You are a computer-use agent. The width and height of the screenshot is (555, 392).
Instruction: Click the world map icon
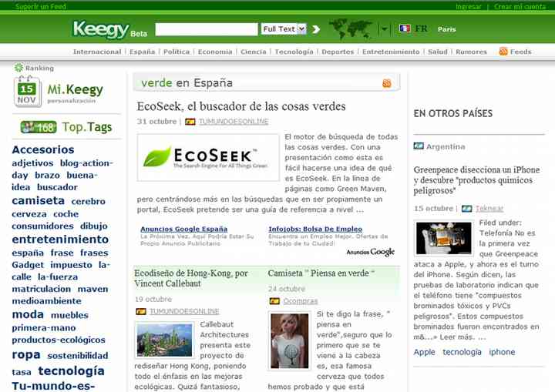point(351,29)
